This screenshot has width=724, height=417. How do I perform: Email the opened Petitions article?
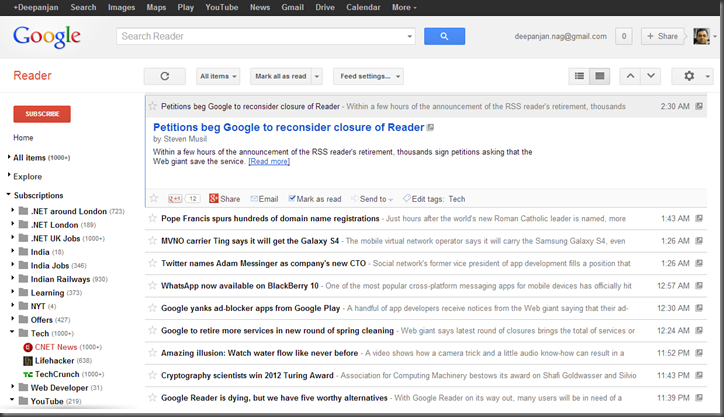click(x=264, y=199)
